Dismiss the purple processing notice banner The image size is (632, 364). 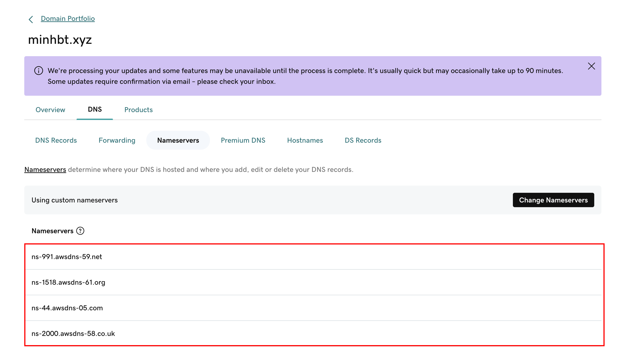(591, 66)
